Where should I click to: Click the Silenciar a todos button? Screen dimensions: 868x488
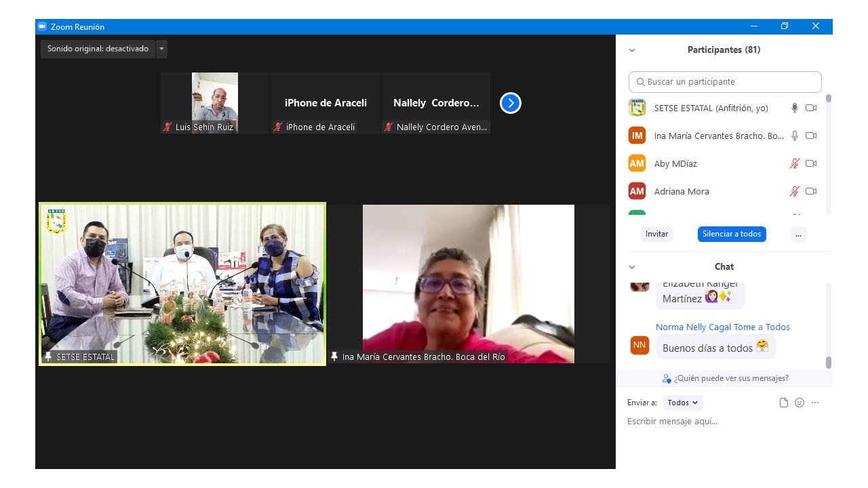[732, 234]
